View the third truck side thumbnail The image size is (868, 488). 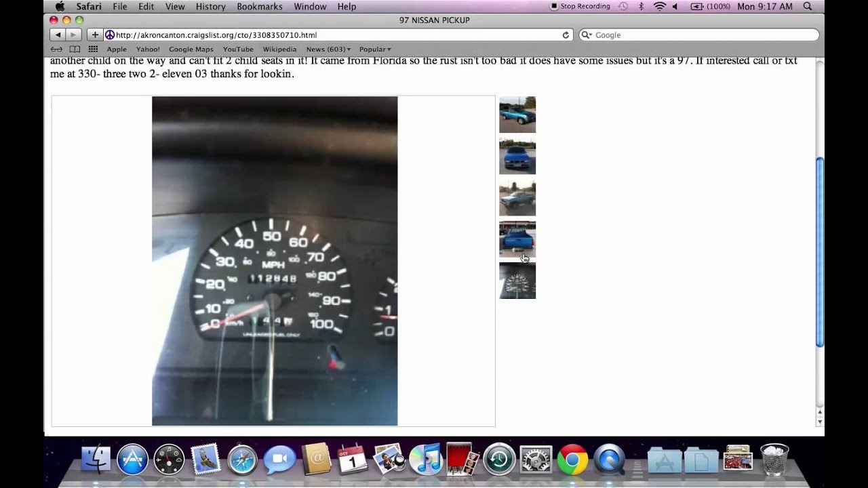(517, 197)
